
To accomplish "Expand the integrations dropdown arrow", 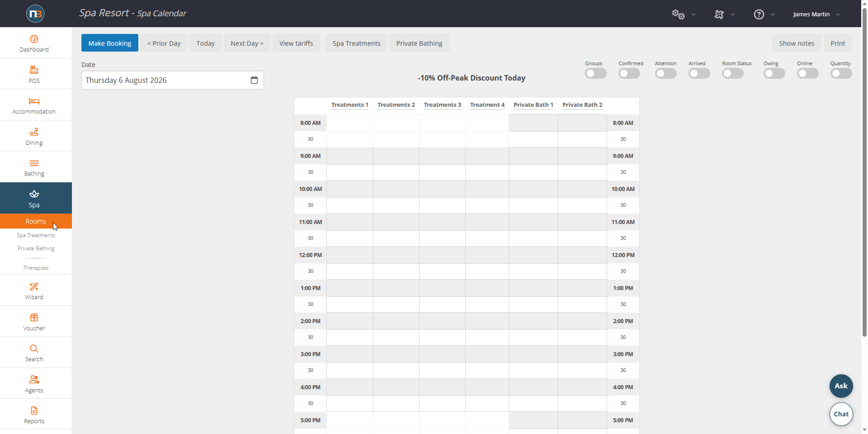I will 733,15.
